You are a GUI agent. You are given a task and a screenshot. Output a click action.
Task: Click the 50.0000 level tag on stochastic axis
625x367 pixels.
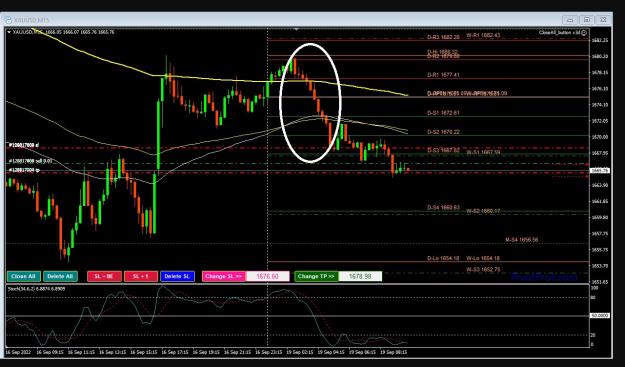click(x=599, y=316)
